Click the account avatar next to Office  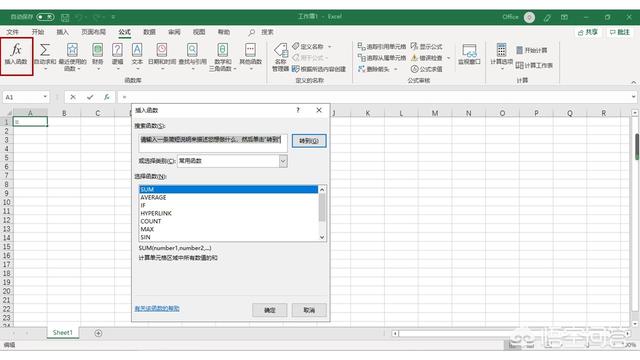tap(529, 17)
